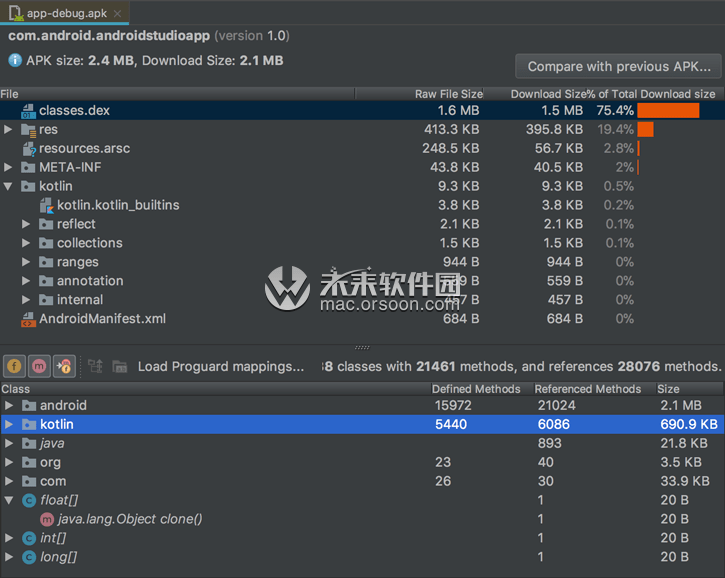The image size is (725, 578).
Task: Toggle Show methods filter button
Action: pos(39,367)
